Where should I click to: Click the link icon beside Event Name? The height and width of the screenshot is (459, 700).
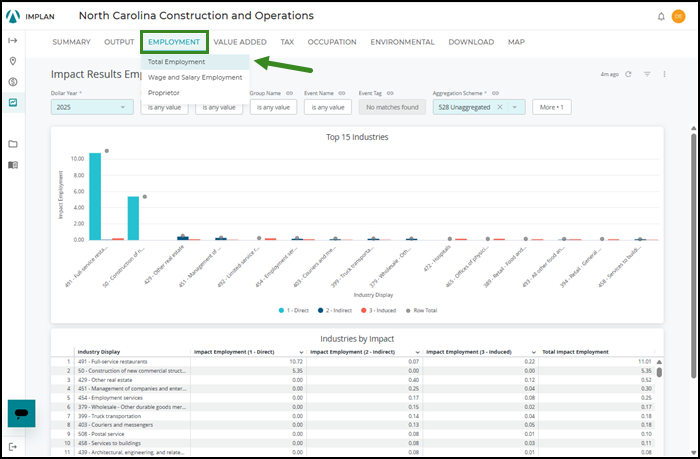(342, 93)
